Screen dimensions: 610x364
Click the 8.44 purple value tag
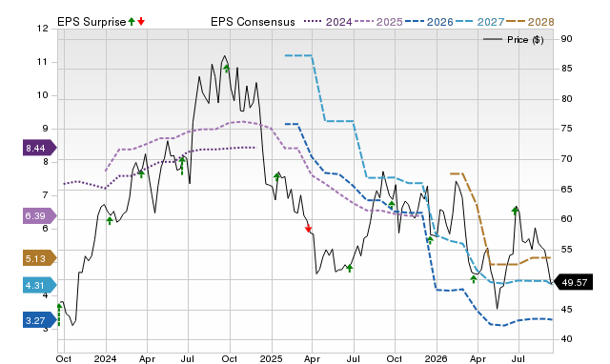pyautogui.click(x=40, y=148)
